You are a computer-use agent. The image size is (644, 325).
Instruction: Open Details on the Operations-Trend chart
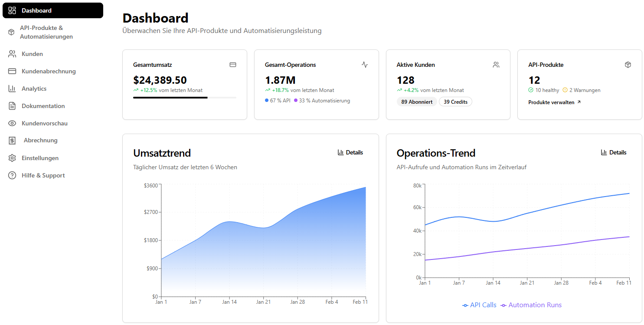[x=614, y=152]
